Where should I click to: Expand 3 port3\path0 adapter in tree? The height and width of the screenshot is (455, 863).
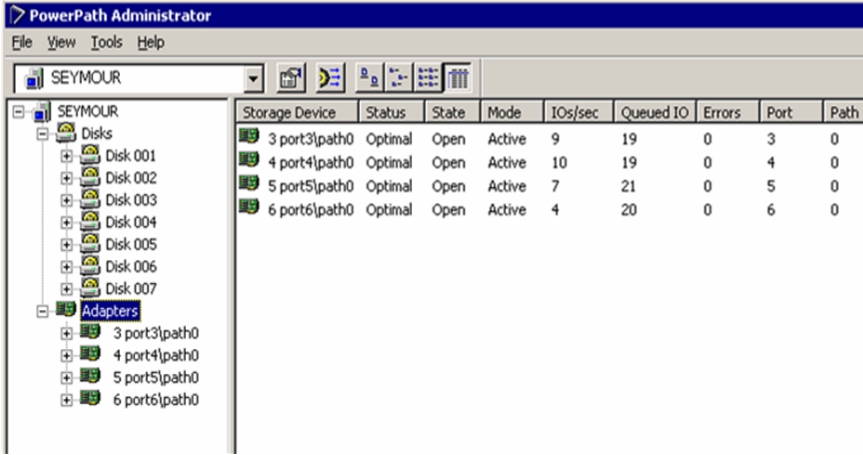(x=67, y=333)
